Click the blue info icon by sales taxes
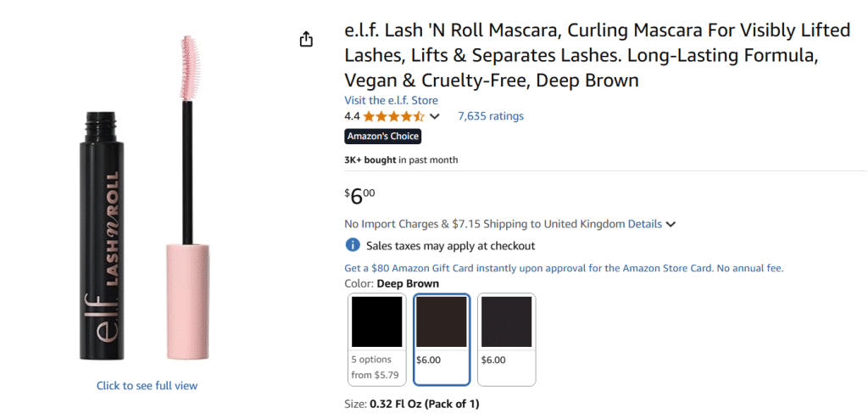 tap(353, 245)
